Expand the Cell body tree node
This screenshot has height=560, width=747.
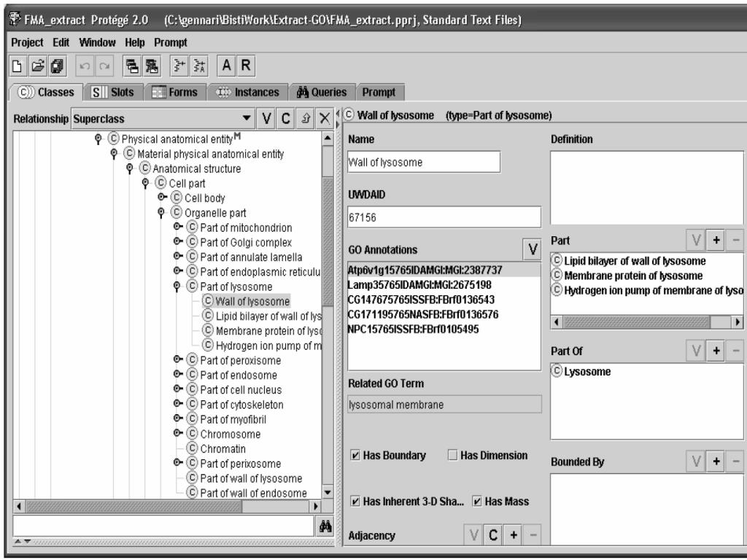coord(162,197)
